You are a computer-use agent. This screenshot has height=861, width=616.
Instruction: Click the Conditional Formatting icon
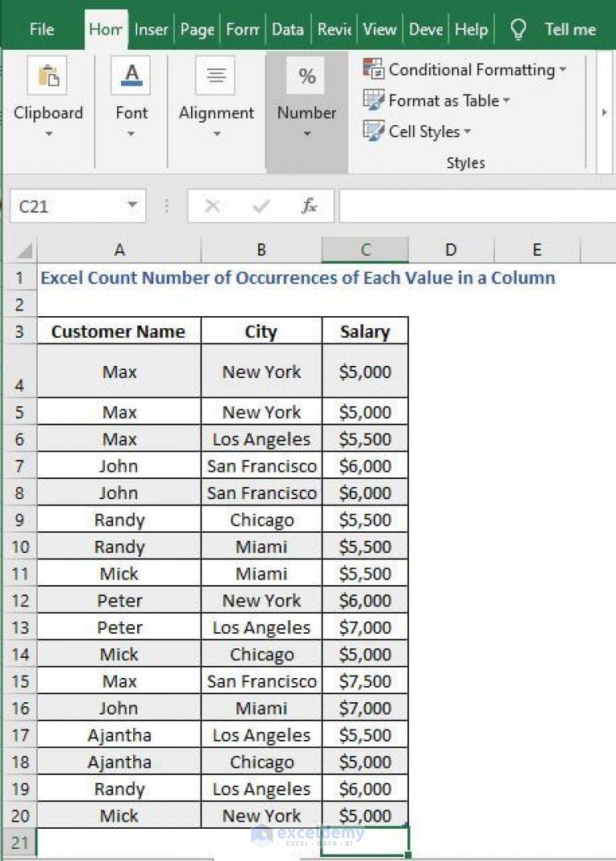(x=373, y=69)
